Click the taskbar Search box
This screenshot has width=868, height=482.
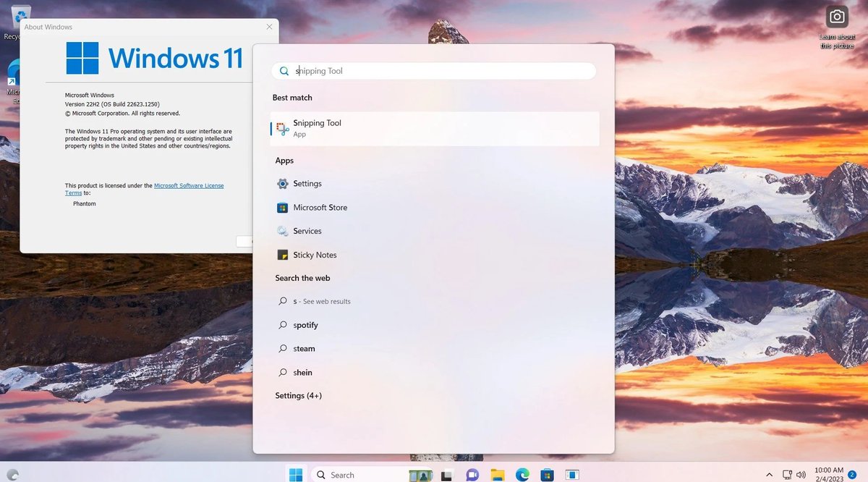(373, 475)
